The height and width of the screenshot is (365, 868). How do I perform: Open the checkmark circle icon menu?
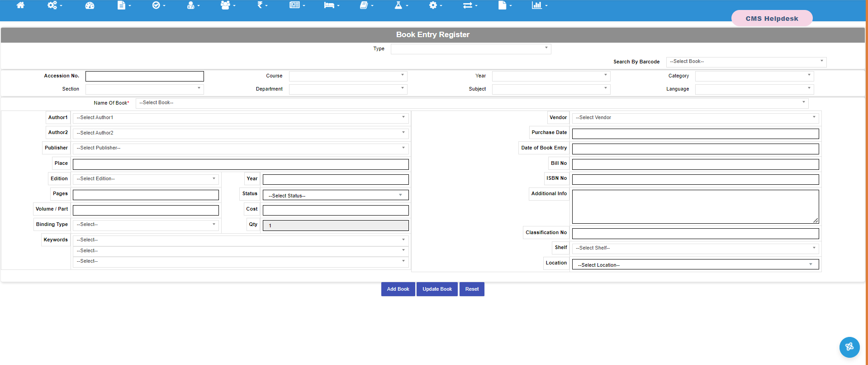tap(158, 5)
